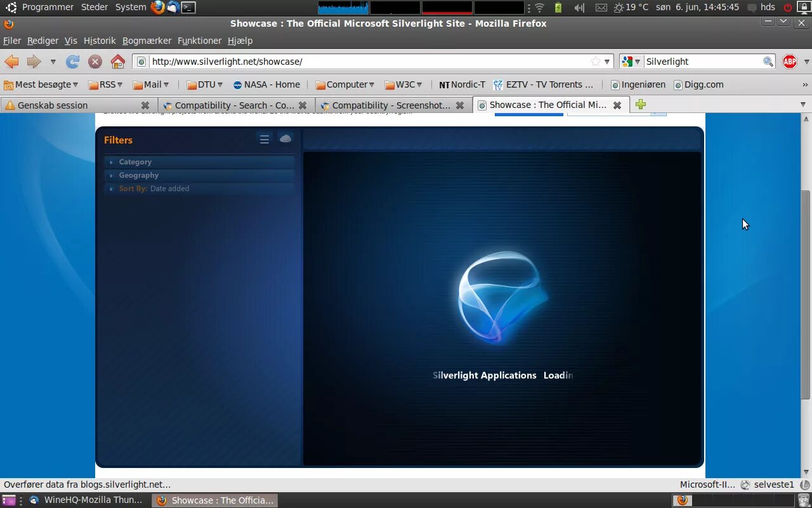Open the Digg.com bookmark

[698, 84]
